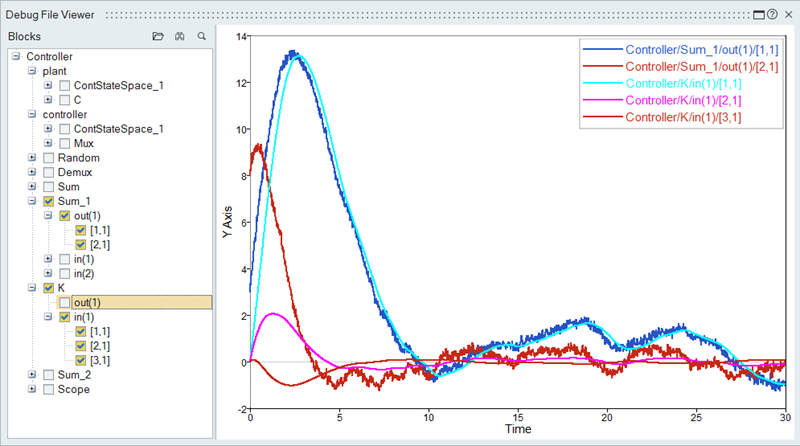Click the open folder icon in Blocks panel
Image resolution: width=800 pixels, height=446 pixels.
click(157, 37)
